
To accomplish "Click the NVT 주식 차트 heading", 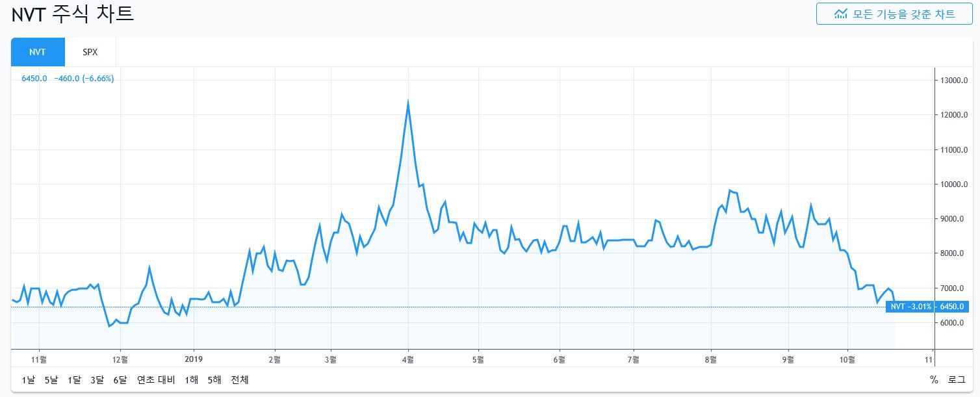I will coord(73,14).
